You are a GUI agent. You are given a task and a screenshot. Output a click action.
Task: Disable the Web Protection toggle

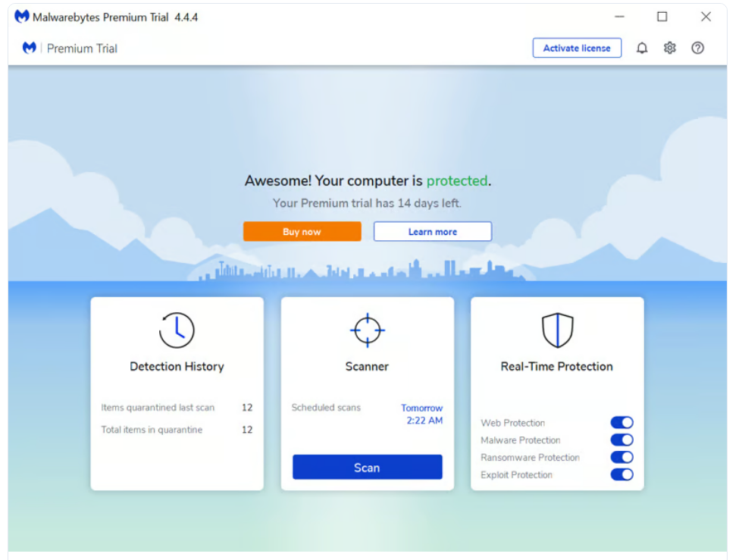point(621,423)
